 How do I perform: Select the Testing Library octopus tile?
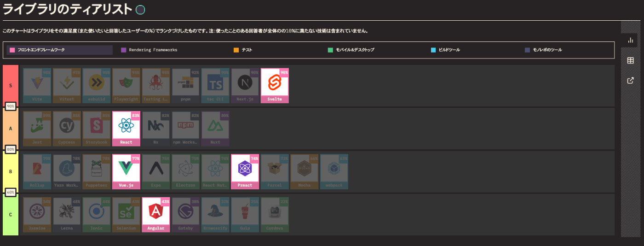[156, 86]
